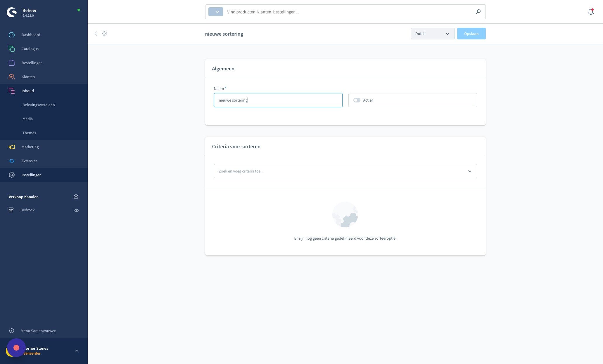This screenshot has width=603, height=364.
Task: Toggle Bedrock sales channel visibility
Action: tap(77, 210)
